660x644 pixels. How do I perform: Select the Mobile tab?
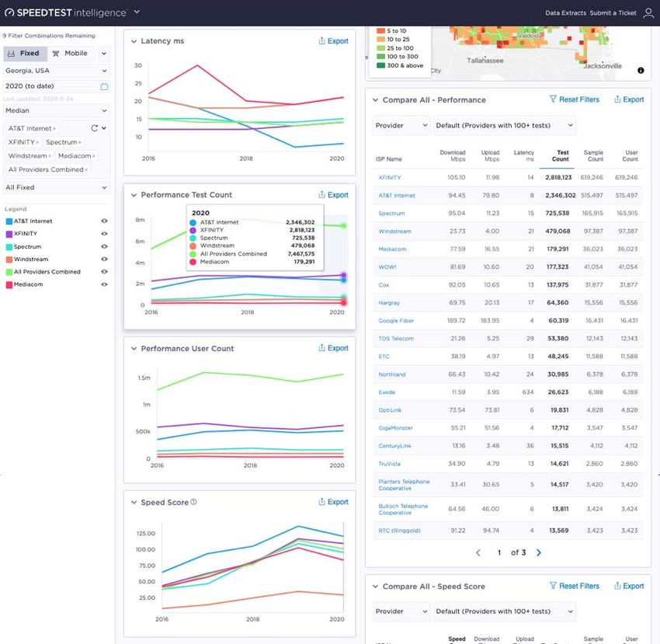click(x=70, y=54)
